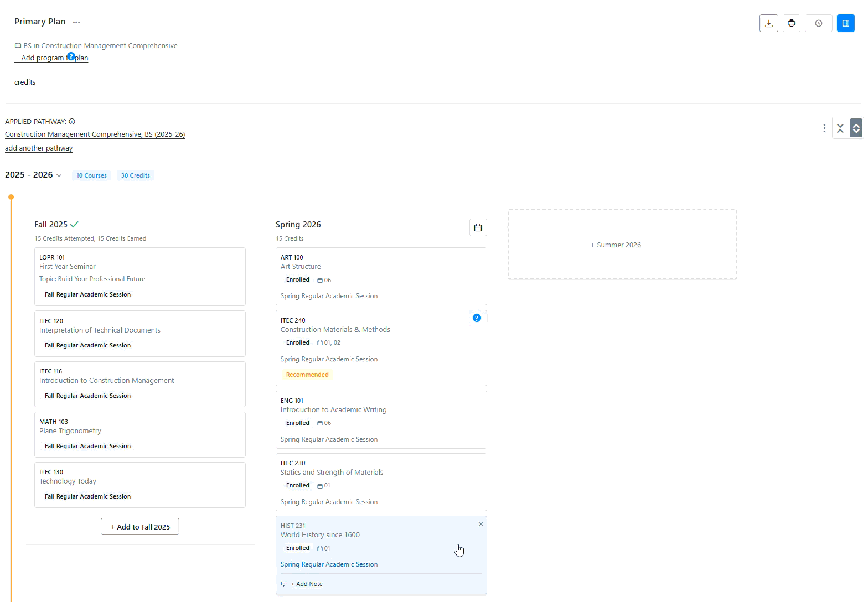The height and width of the screenshot is (602, 868).
Task: Select the ITEC 230 course card
Action: click(x=381, y=482)
